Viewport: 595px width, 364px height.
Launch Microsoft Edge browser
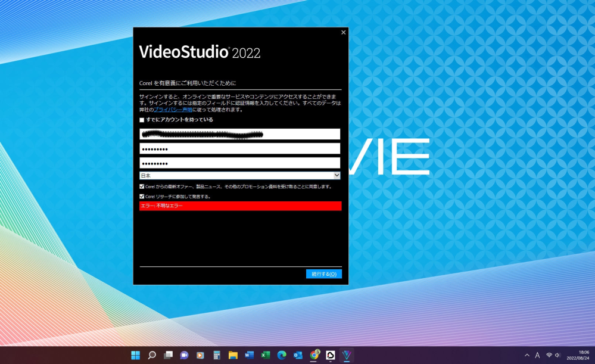coord(282,355)
